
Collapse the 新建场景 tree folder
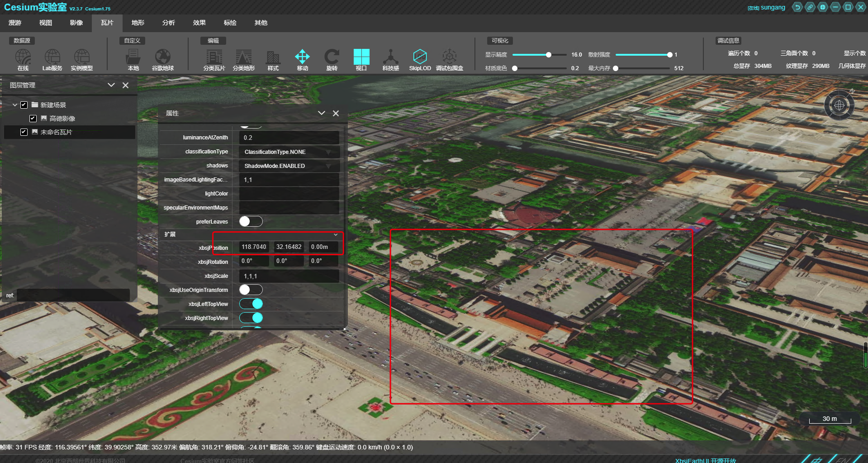(x=15, y=105)
